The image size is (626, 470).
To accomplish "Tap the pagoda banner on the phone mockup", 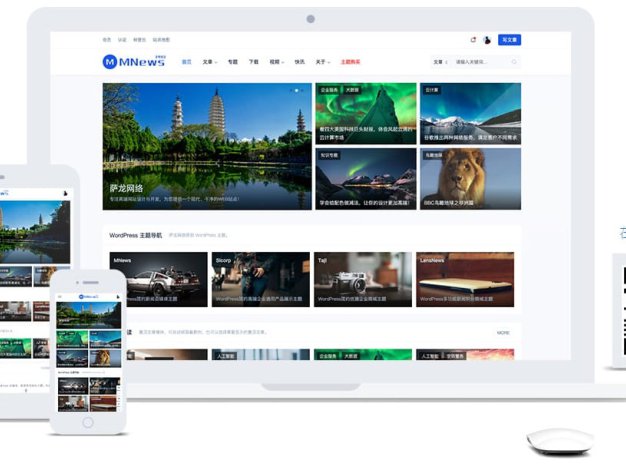I will coord(89,315).
